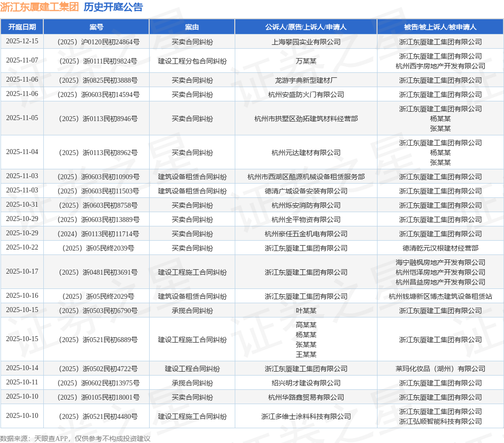Click the date 2025-11-05

point(22,118)
